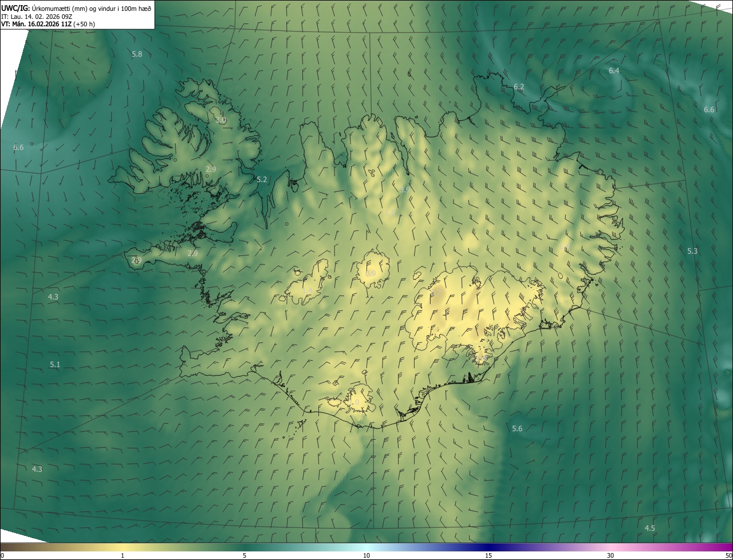Click the 6.4 value label on the map
This screenshot has width=733, height=560.
(x=614, y=70)
